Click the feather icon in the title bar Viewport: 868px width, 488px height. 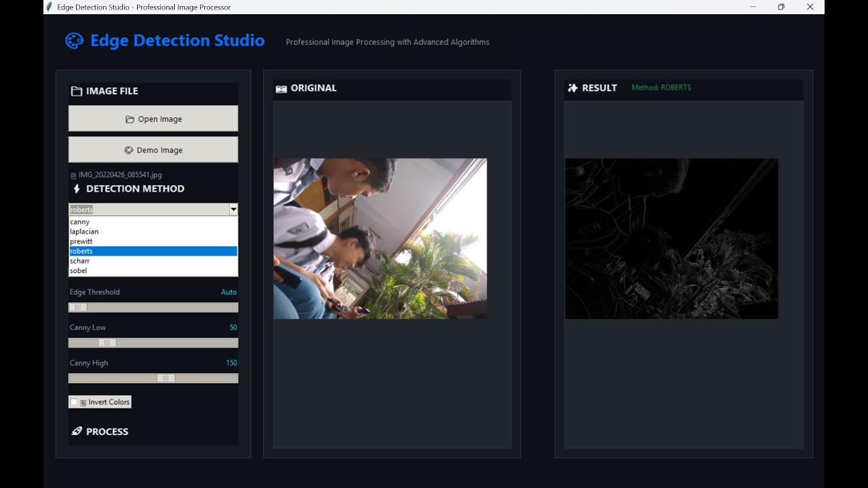49,7
